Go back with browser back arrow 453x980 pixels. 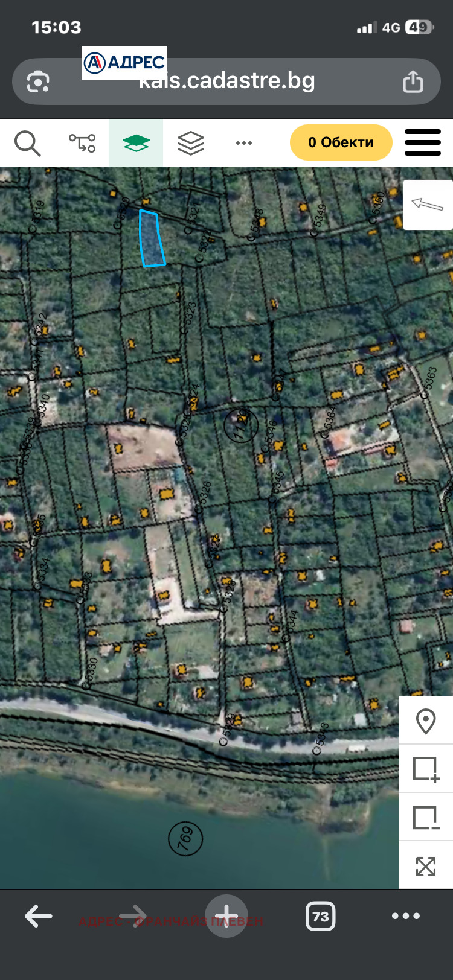[38, 916]
